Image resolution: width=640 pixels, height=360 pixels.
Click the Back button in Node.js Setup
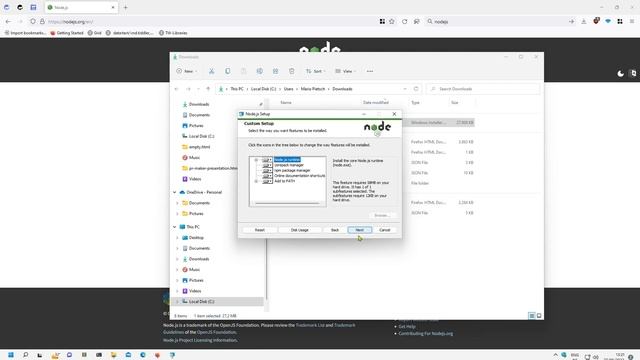click(x=335, y=230)
